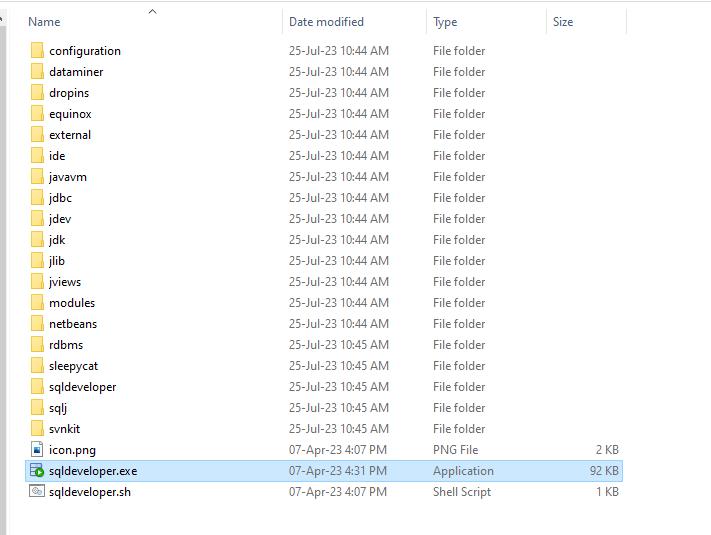Click the jdev folder icon
Viewport: 711px width, 535px height.
(37, 219)
